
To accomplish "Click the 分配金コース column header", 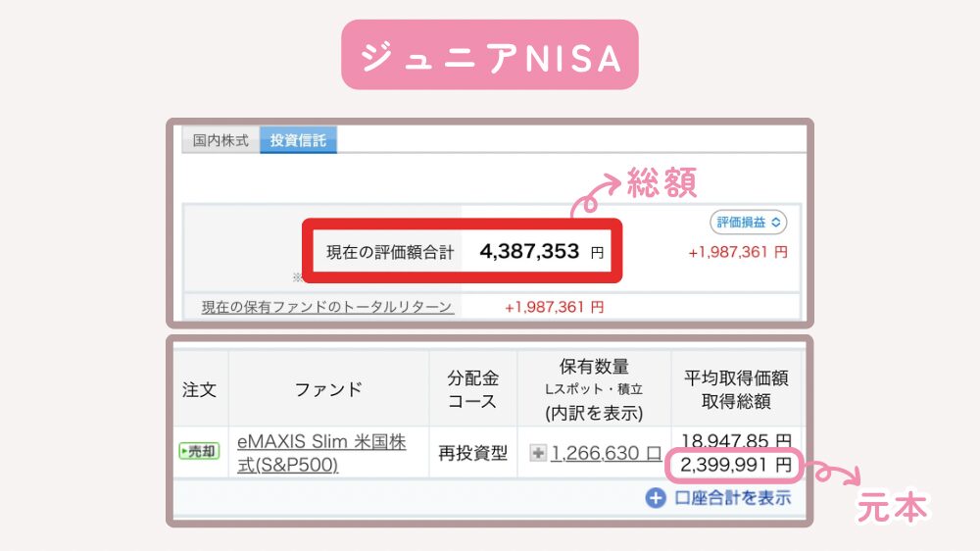I will (x=473, y=388).
